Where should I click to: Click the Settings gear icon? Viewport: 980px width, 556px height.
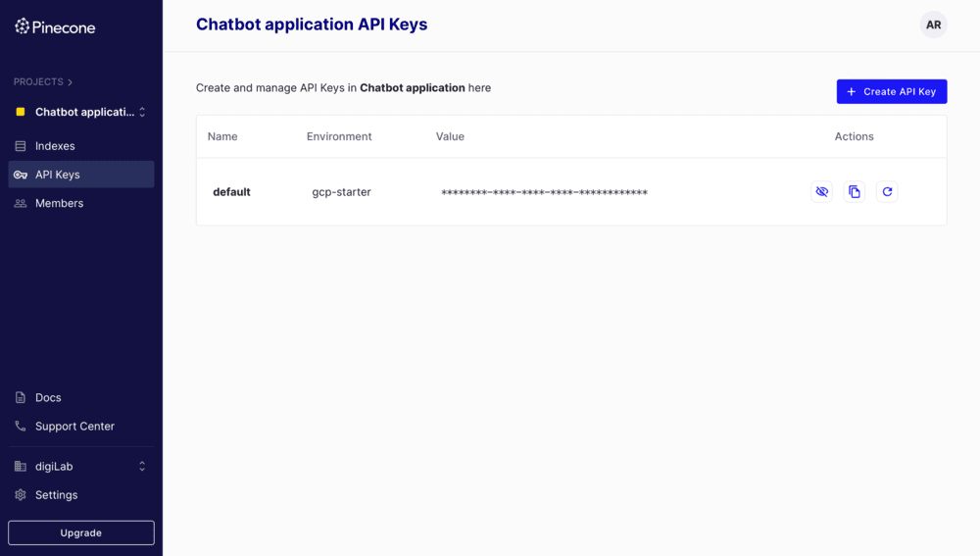[x=21, y=495]
